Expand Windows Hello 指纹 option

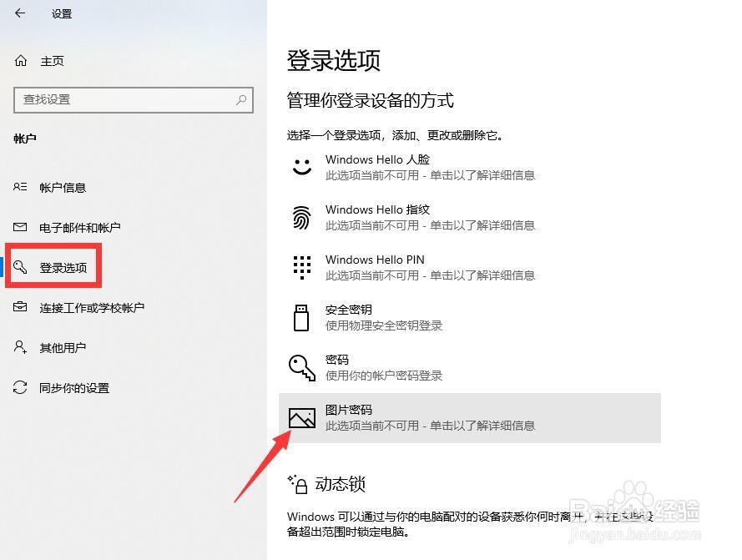469,217
